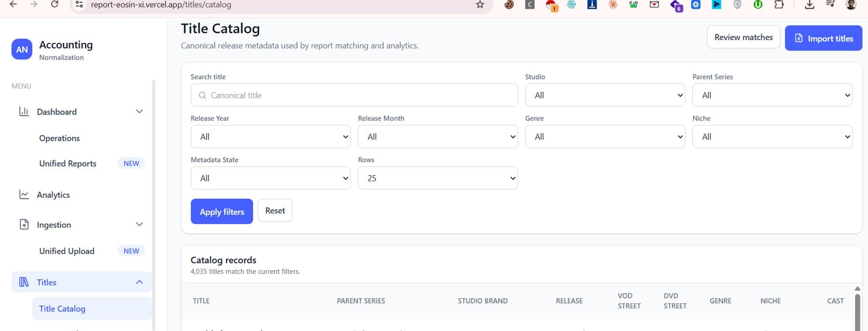This screenshot has height=331, width=868.
Task: Click the browser address bar URL
Action: tap(161, 5)
